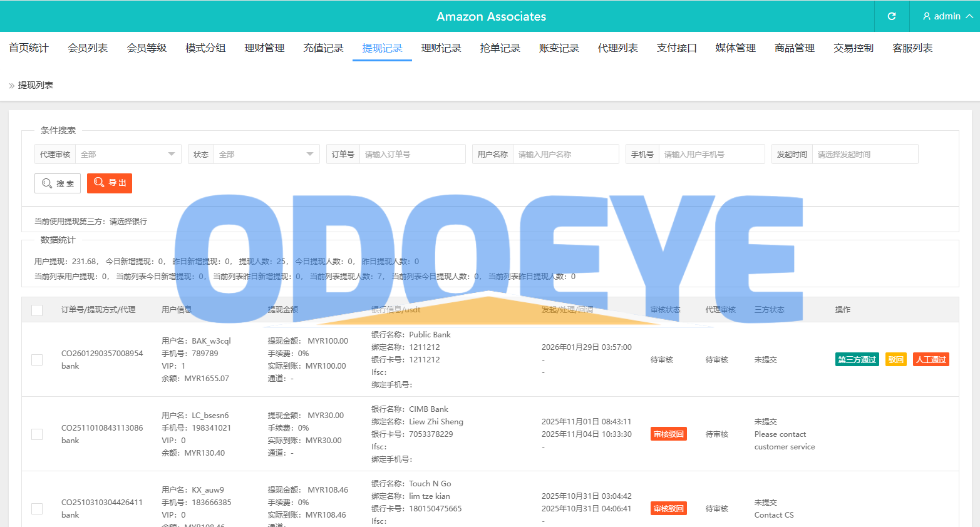Check the CO2601290357008954 order row

tap(37, 360)
